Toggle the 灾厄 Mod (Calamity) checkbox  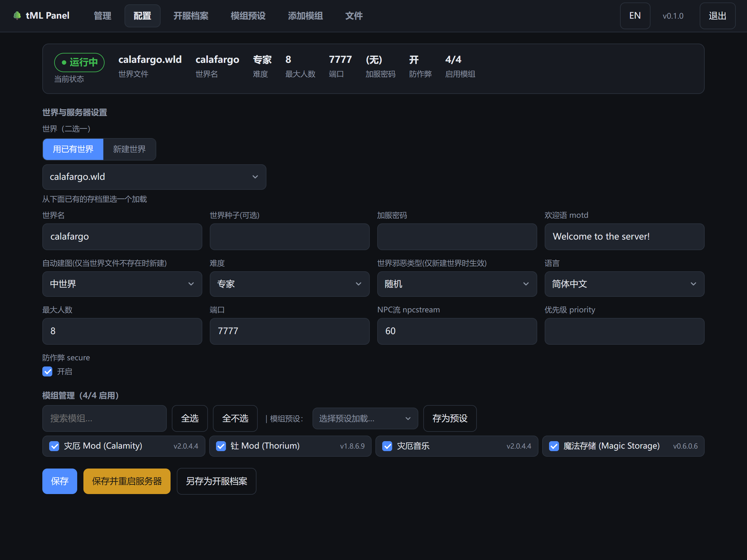tap(54, 446)
